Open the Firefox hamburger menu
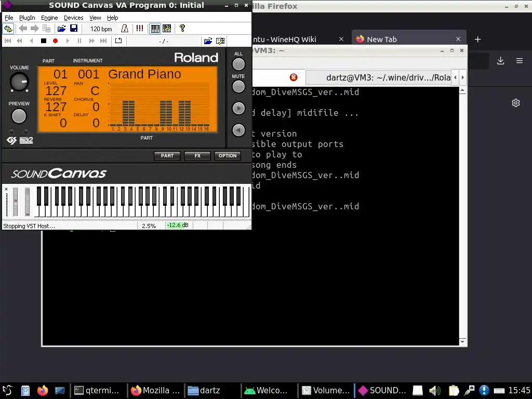Image resolution: width=532 pixels, height=399 pixels. click(x=520, y=61)
